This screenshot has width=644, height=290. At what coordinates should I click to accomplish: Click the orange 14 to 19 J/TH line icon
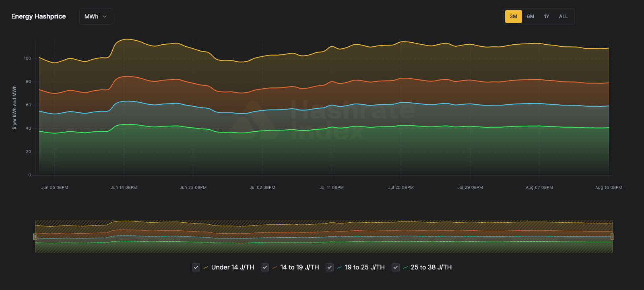coord(275,267)
